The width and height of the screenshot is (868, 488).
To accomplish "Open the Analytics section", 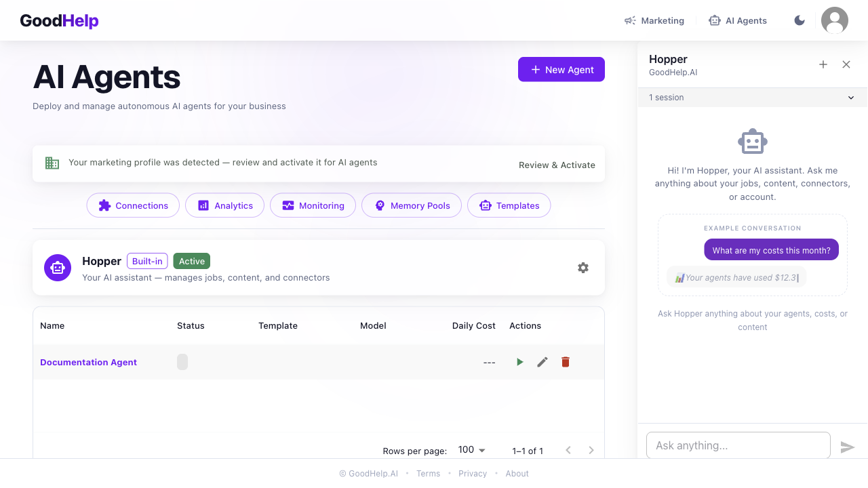I will [225, 205].
